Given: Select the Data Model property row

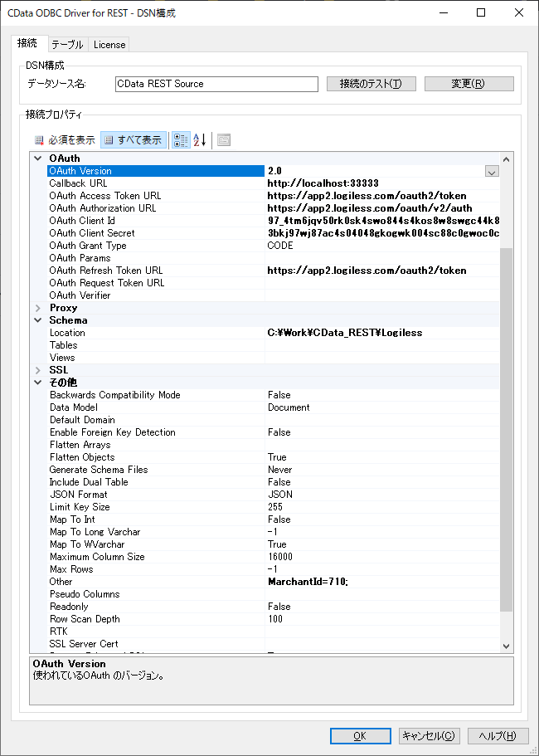Looking at the screenshot, I should (274, 407).
